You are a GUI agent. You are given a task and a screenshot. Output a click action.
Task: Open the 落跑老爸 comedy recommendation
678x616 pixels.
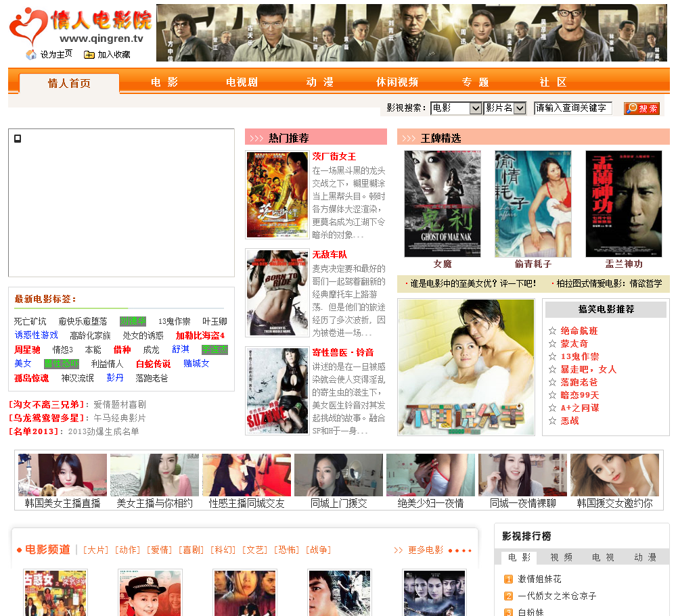click(x=579, y=382)
